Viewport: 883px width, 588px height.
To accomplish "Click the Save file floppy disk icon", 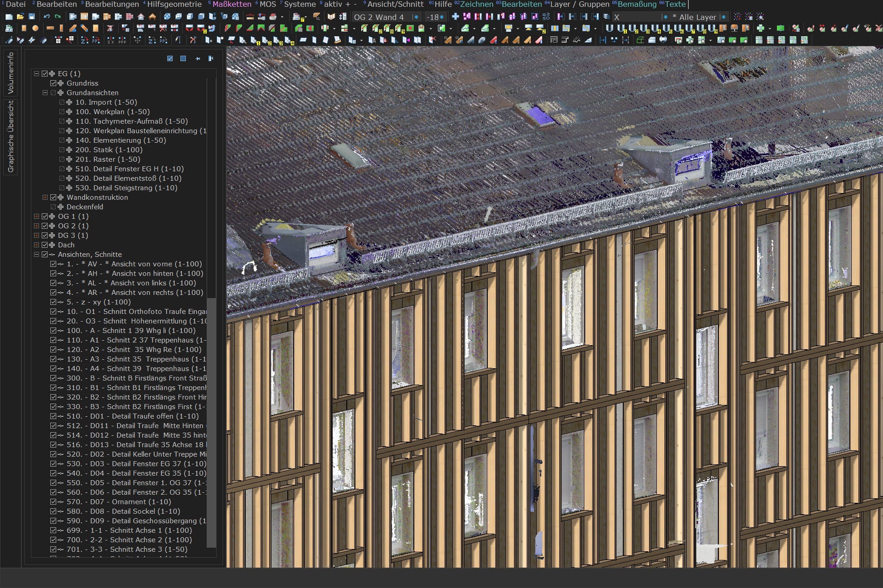I will click(32, 17).
